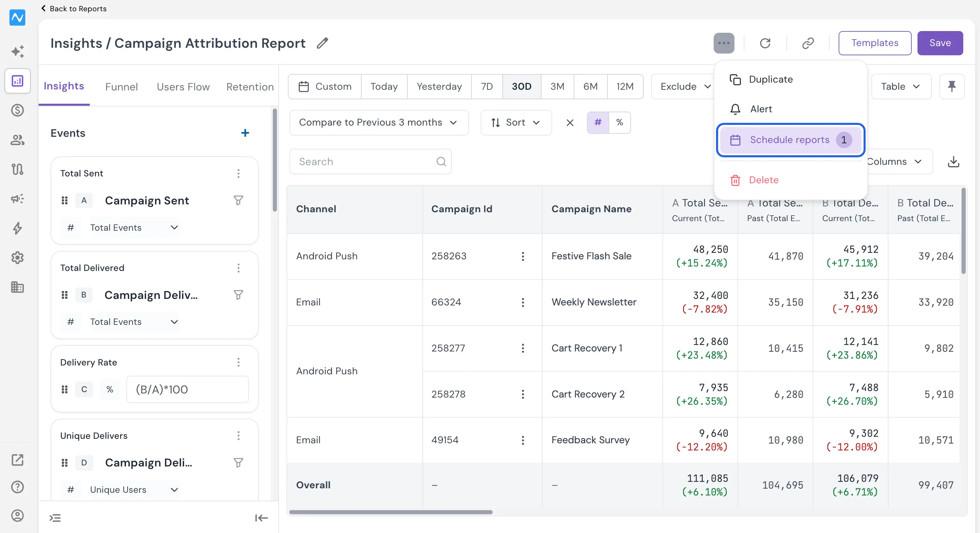Open the Sort dropdown
This screenshot has height=533, width=980.
point(516,123)
